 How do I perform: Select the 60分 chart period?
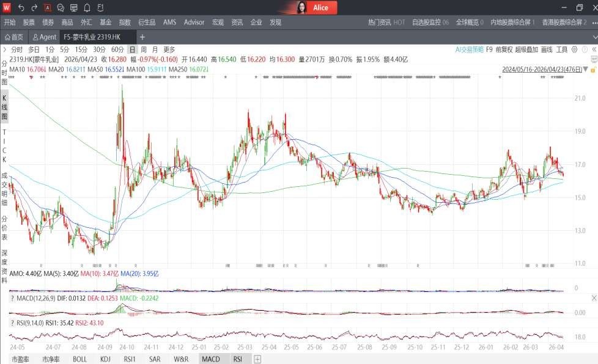(x=117, y=49)
